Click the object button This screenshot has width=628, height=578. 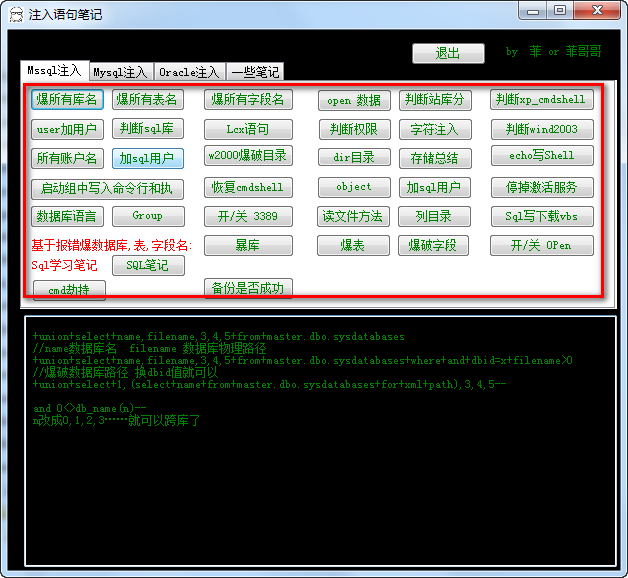pyautogui.click(x=354, y=187)
